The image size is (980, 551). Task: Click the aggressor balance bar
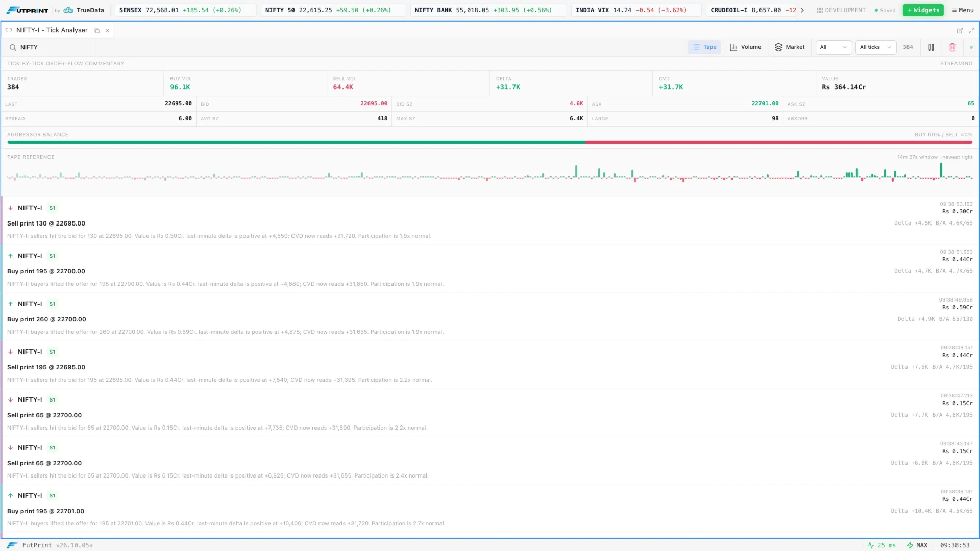(489, 142)
